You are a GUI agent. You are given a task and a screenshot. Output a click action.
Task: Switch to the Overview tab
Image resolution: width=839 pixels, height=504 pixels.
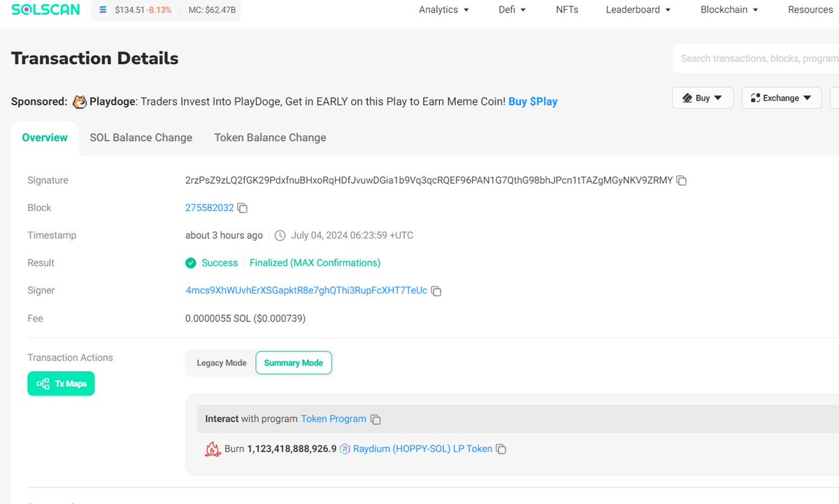(45, 138)
